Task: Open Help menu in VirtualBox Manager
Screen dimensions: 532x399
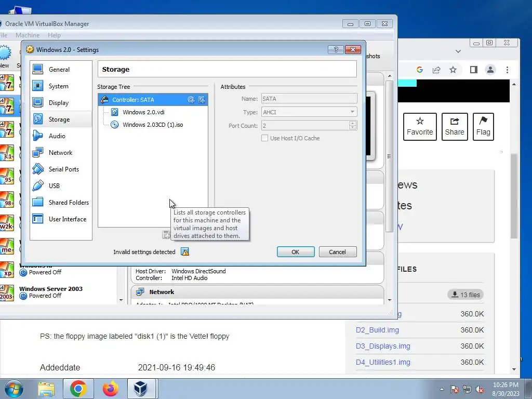Action: (54, 35)
